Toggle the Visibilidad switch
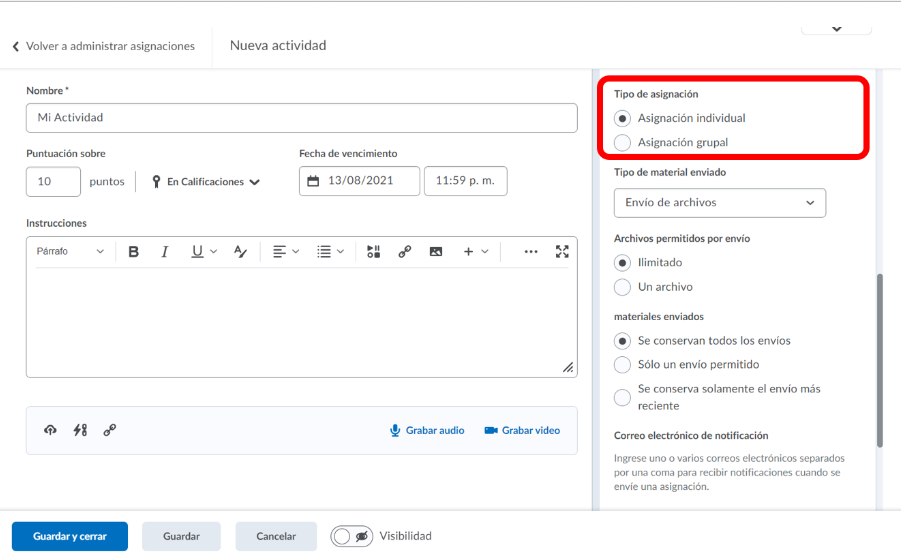The height and width of the screenshot is (558, 901). [352, 536]
